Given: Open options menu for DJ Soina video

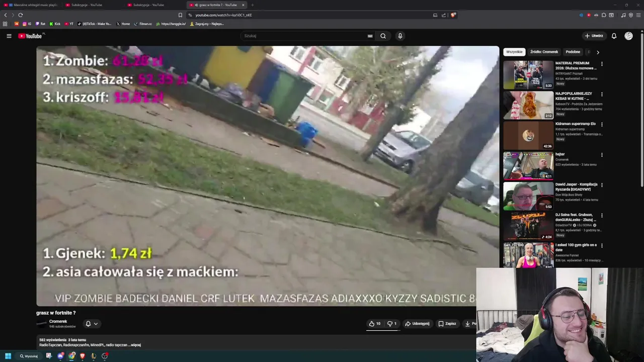Looking at the screenshot, I should [x=602, y=215].
